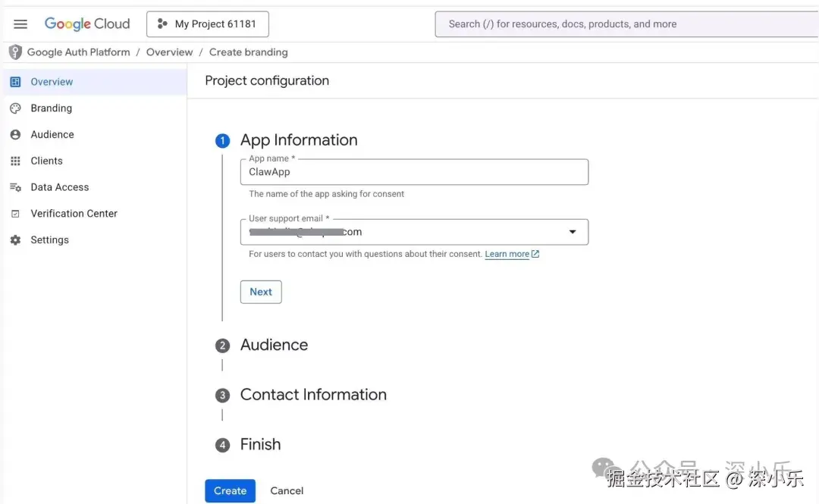The height and width of the screenshot is (504, 819).
Task: Jump to the Finish step
Action: [x=260, y=445]
